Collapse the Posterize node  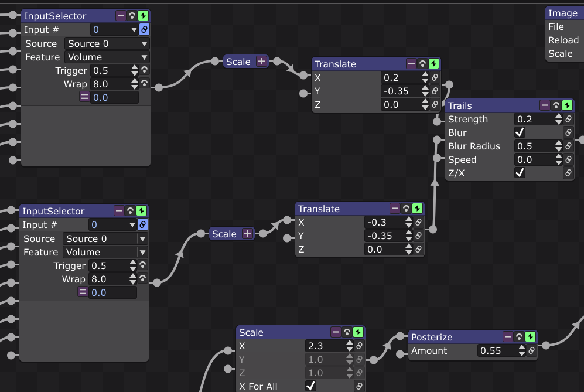tap(508, 337)
